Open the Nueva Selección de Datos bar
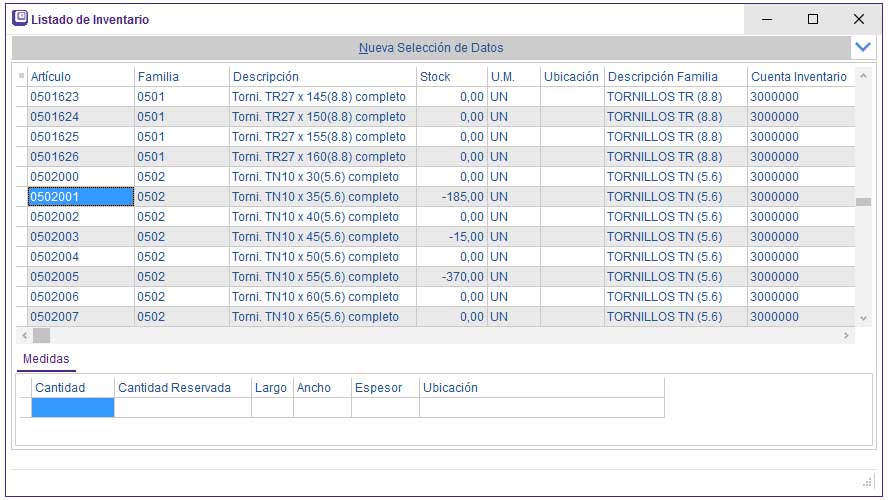The height and width of the screenshot is (500, 888). (431, 47)
